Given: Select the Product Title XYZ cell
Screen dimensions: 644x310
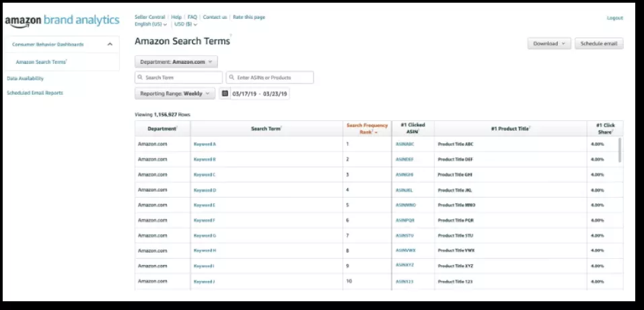Looking at the screenshot, I should tap(511, 266).
